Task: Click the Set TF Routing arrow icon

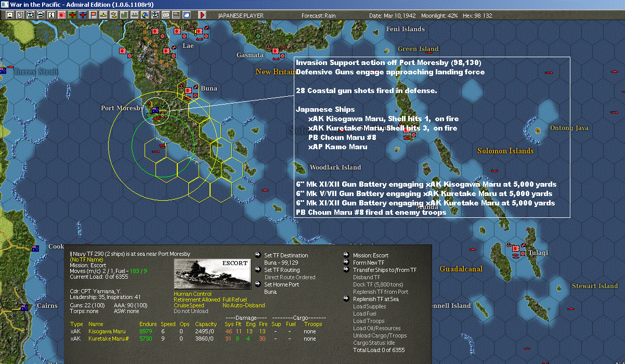Action: pyautogui.click(x=258, y=269)
